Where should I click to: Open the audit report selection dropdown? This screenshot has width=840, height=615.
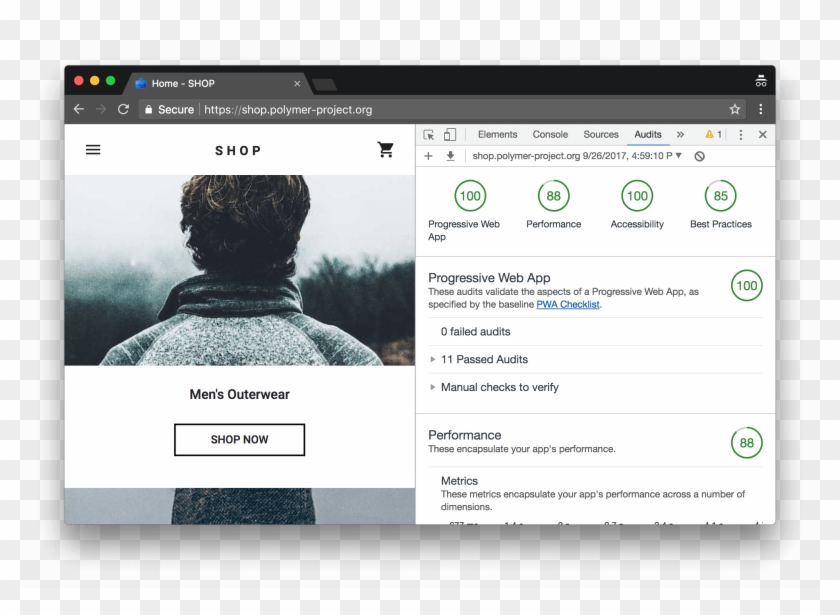pos(577,156)
